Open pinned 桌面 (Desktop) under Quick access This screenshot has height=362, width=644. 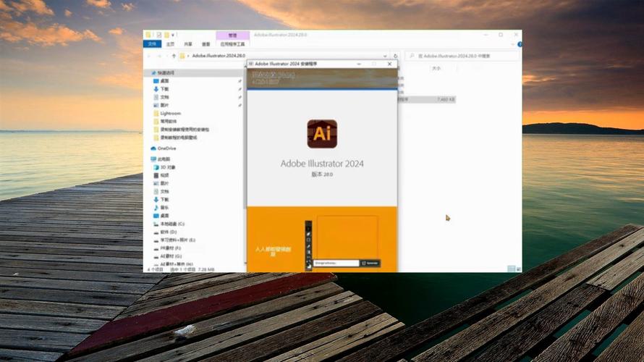(165, 81)
